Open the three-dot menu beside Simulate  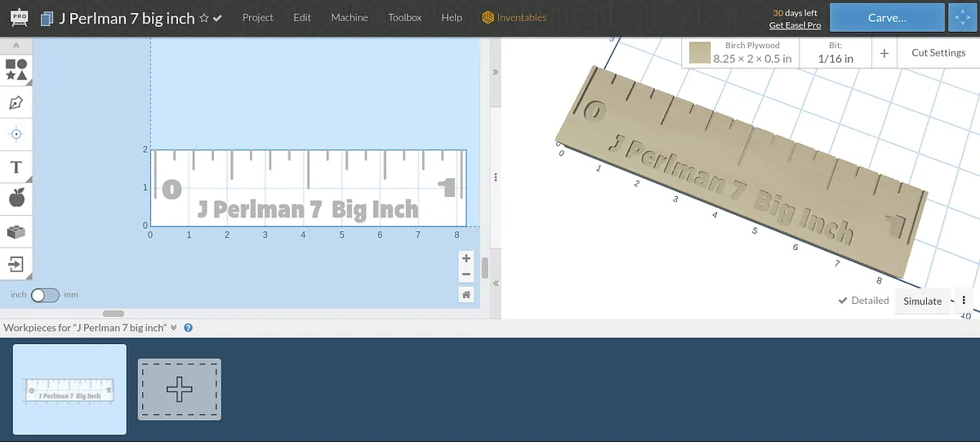[x=964, y=301]
